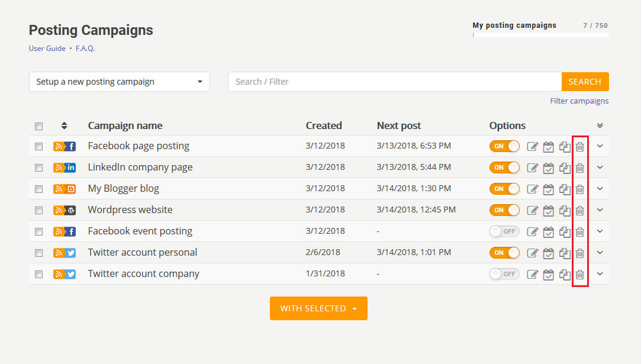
Task: Check the LinkedIn company page checkbox
Action: [39, 167]
